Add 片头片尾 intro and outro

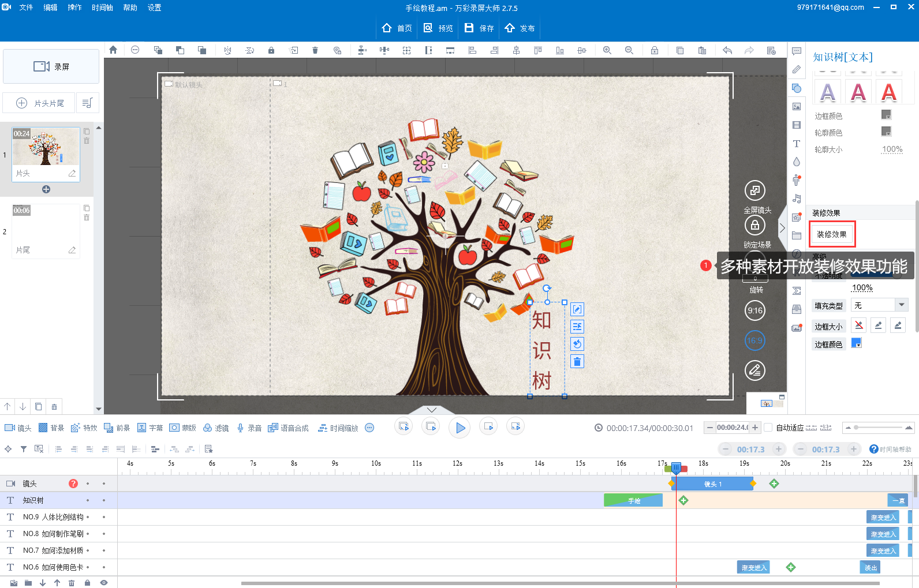tap(39, 103)
